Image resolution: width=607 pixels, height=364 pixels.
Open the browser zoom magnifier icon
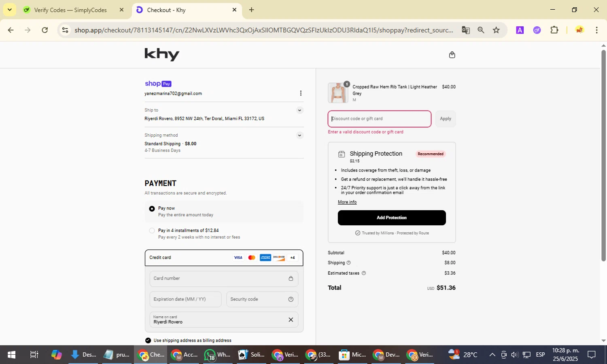tap(481, 30)
